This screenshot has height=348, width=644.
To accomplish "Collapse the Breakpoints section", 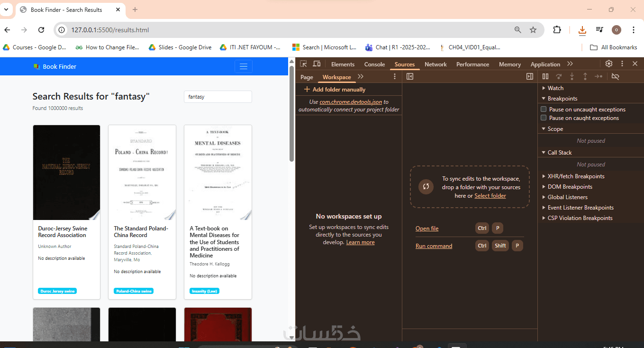I will [x=562, y=99].
